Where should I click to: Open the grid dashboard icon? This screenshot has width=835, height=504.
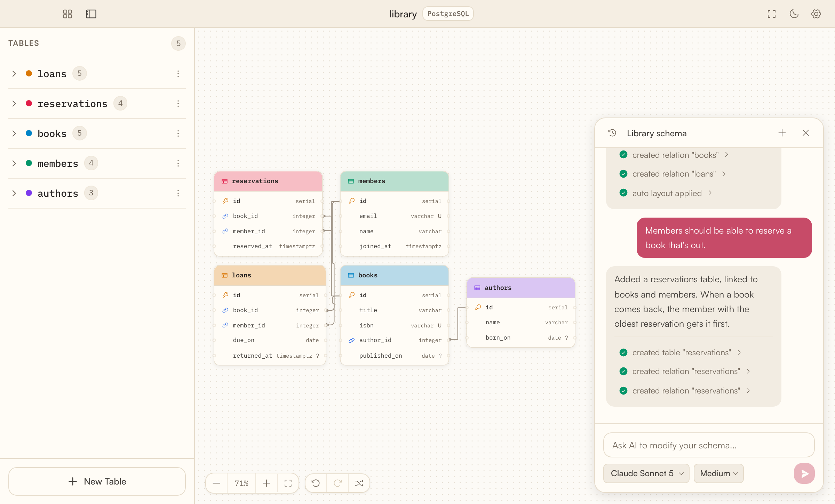coord(67,14)
